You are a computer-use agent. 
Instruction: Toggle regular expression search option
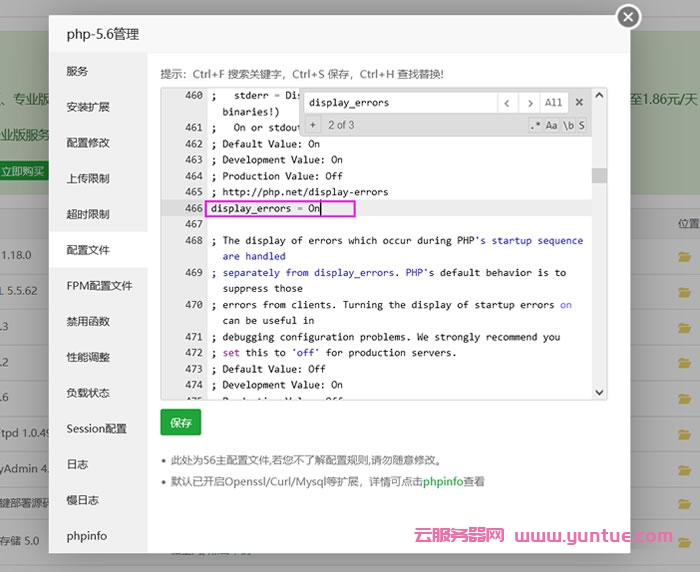coord(535,125)
